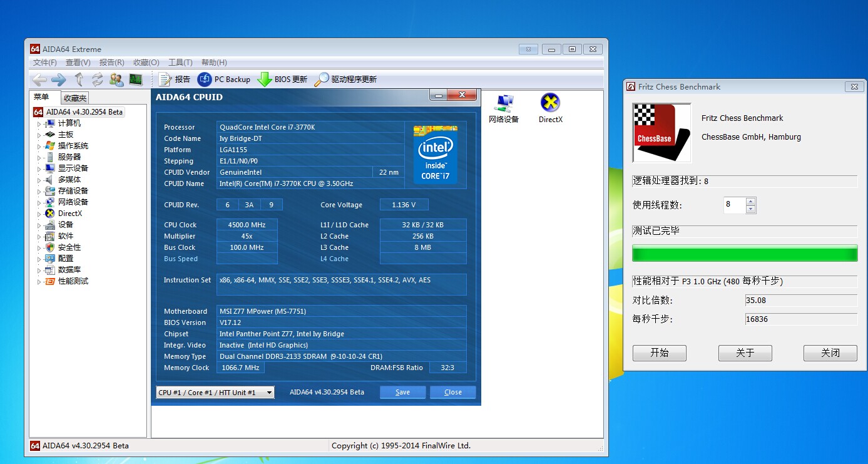
Task: Expand the 配置 tree node arrow
Action: 39,259
